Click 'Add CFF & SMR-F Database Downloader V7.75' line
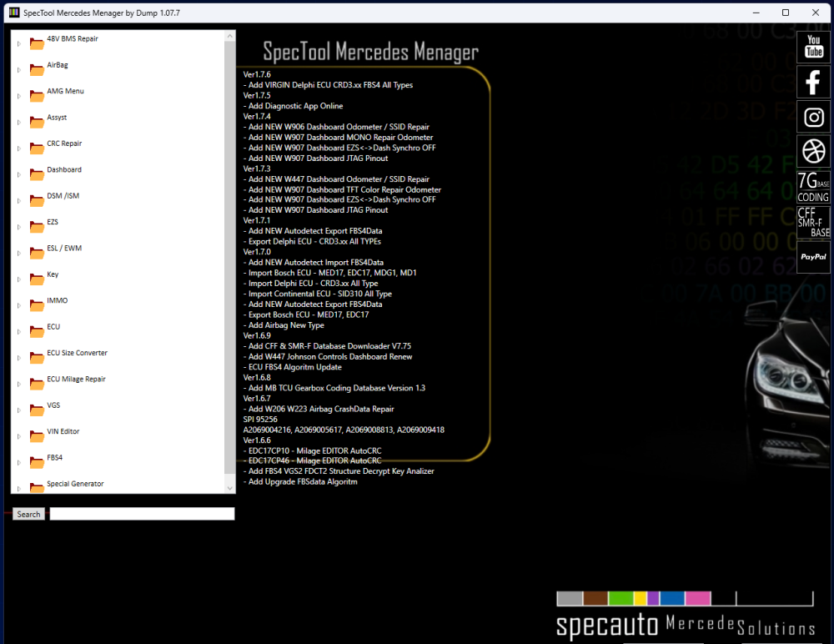The image size is (834, 644). click(327, 346)
